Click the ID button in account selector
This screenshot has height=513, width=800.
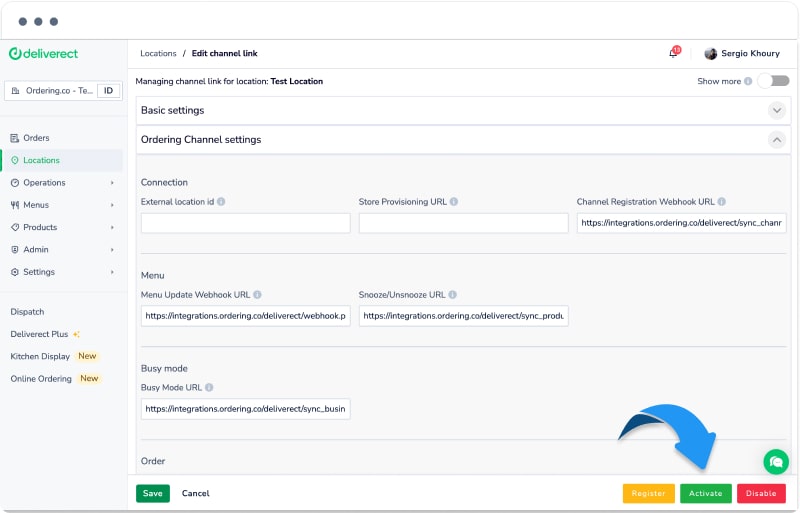(109, 91)
